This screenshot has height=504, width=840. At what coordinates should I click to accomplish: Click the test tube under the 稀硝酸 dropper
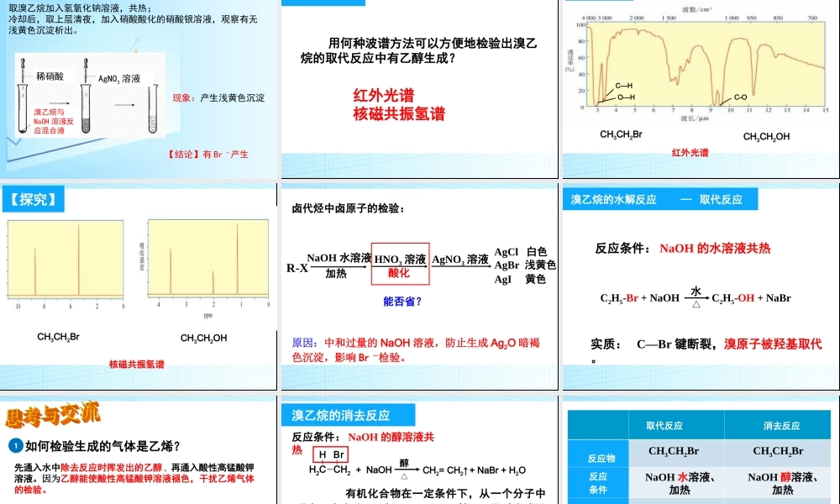23,109
